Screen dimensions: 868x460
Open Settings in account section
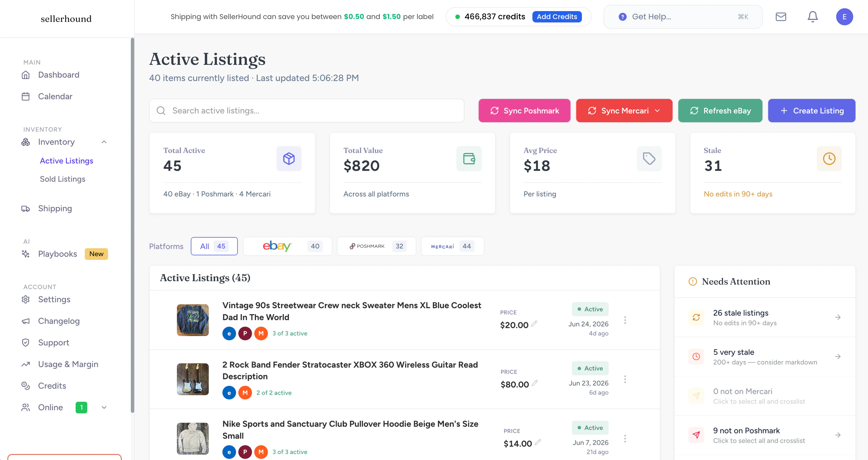(x=54, y=299)
